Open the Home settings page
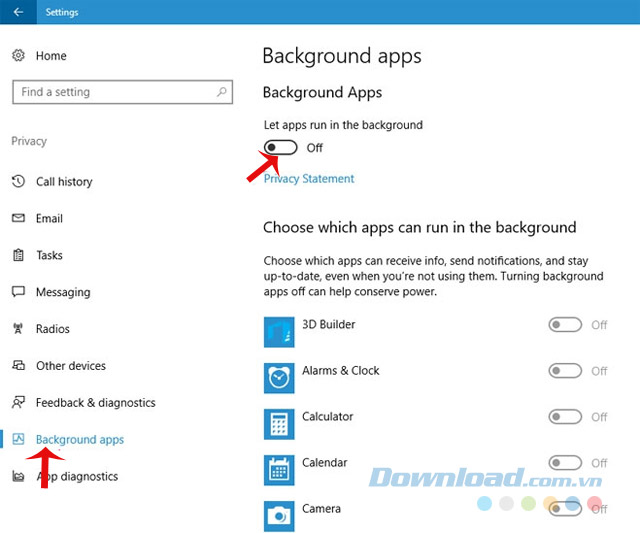 51,56
